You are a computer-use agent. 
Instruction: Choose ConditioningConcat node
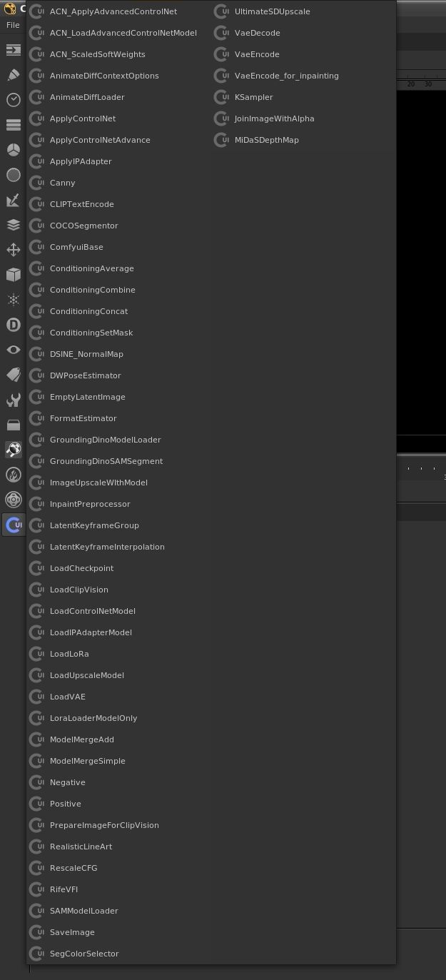tap(88, 311)
